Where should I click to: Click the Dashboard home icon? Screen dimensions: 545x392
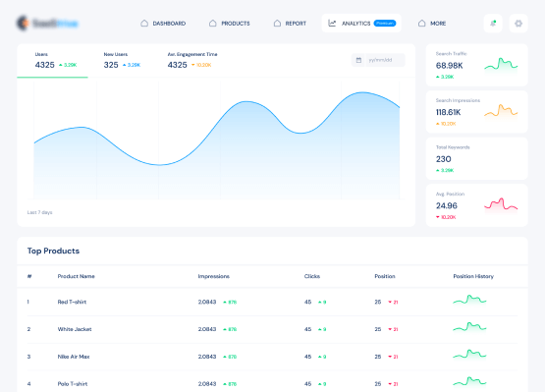(144, 24)
